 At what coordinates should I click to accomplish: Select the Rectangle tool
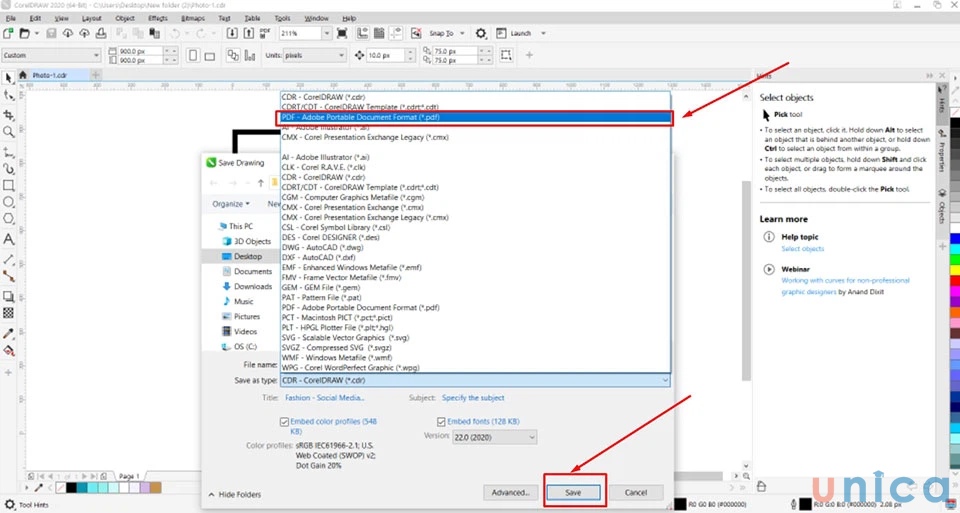pyautogui.click(x=9, y=185)
